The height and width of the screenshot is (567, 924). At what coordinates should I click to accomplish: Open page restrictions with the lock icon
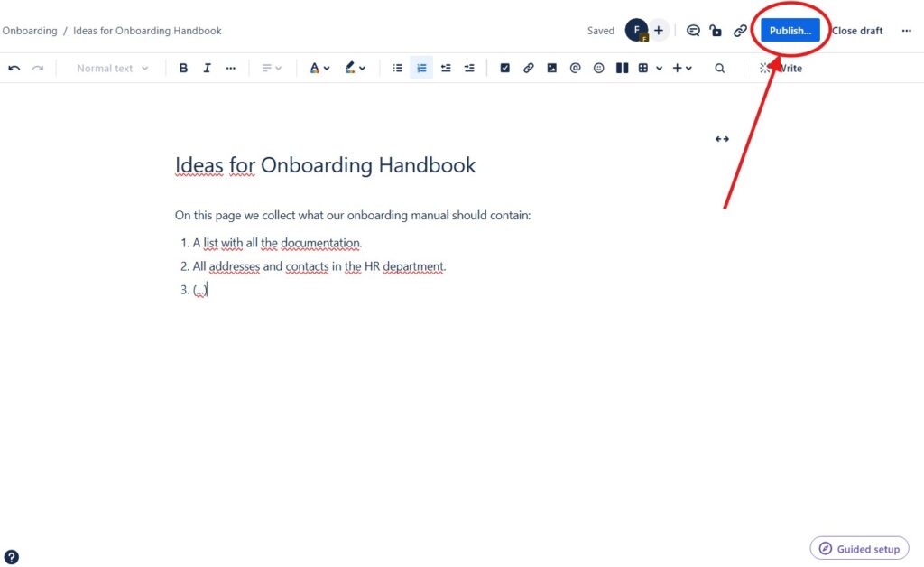[x=716, y=30]
